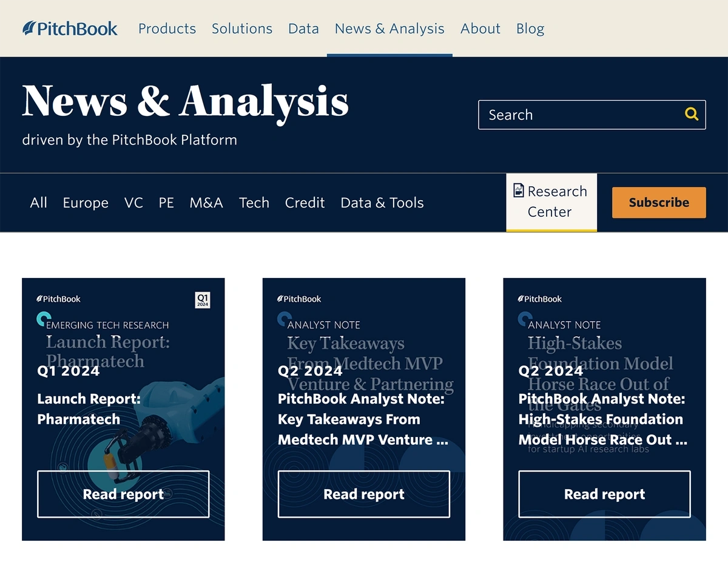Select the VC category tab
728x562 pixels.
133,203
